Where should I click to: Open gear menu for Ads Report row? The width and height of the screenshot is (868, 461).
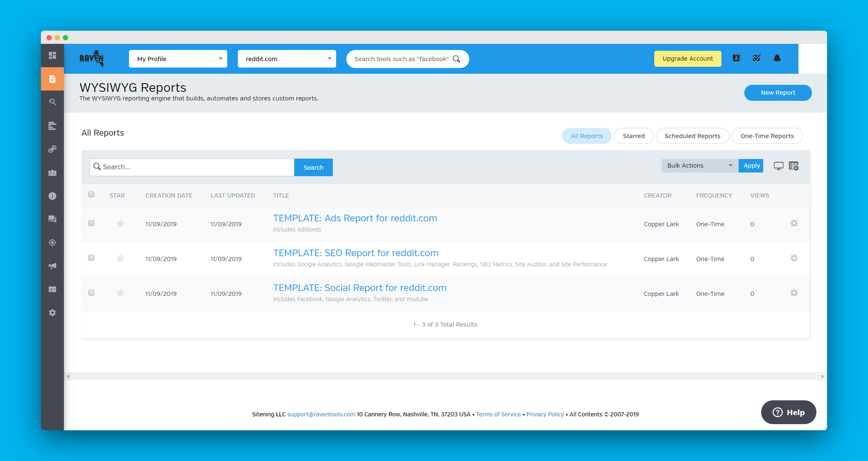(794, 223)
